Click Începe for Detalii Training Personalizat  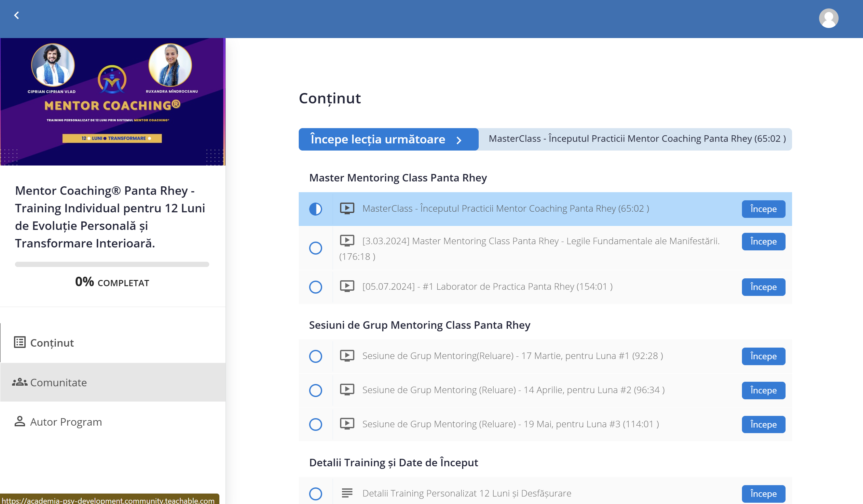tap(763, 494)
